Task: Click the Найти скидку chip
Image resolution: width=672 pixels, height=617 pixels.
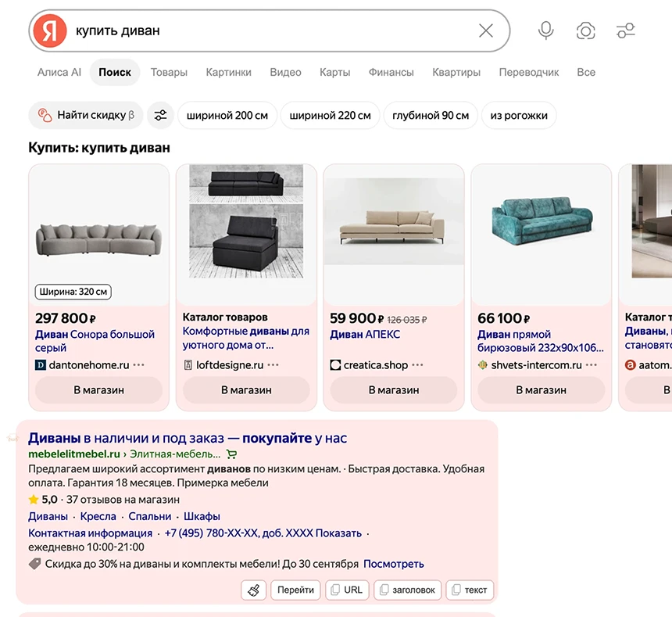Action: [86, 115]
